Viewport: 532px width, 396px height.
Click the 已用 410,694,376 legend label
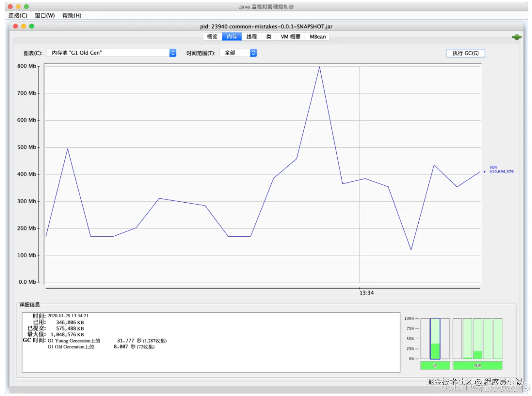501,170
